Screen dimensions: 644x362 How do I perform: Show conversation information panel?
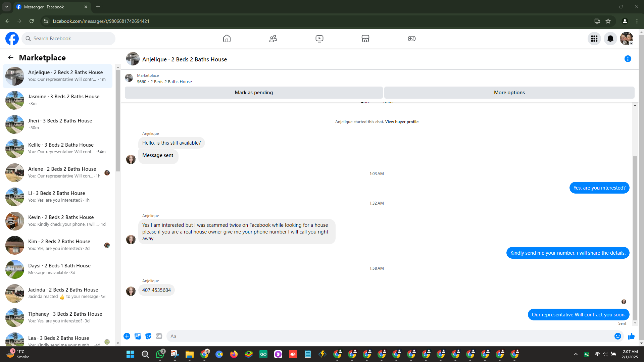point(628,59)
